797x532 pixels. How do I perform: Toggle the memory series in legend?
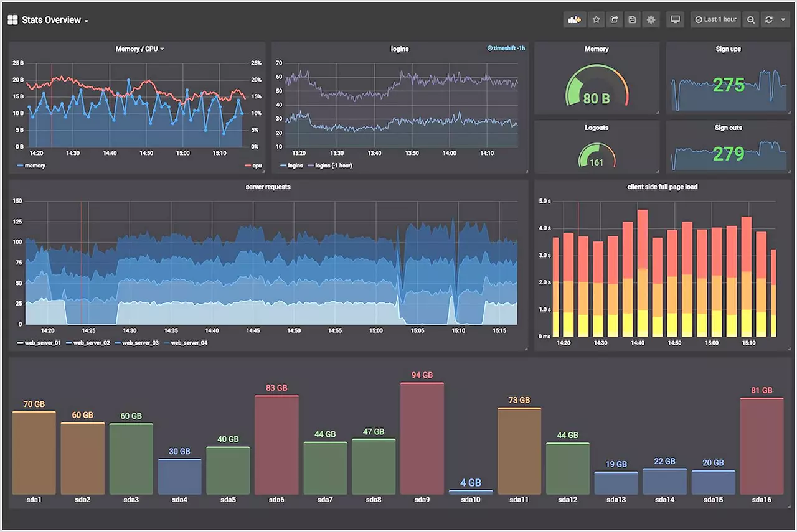pyautogui.click(x=31, y=166)
